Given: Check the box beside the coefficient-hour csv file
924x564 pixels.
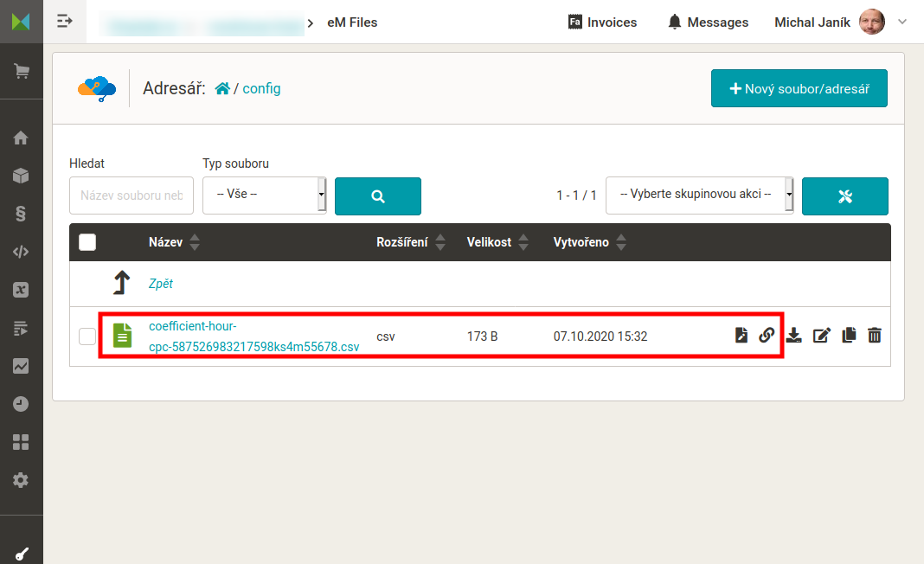Looking at the screenshot, I should tap(87, 336).
